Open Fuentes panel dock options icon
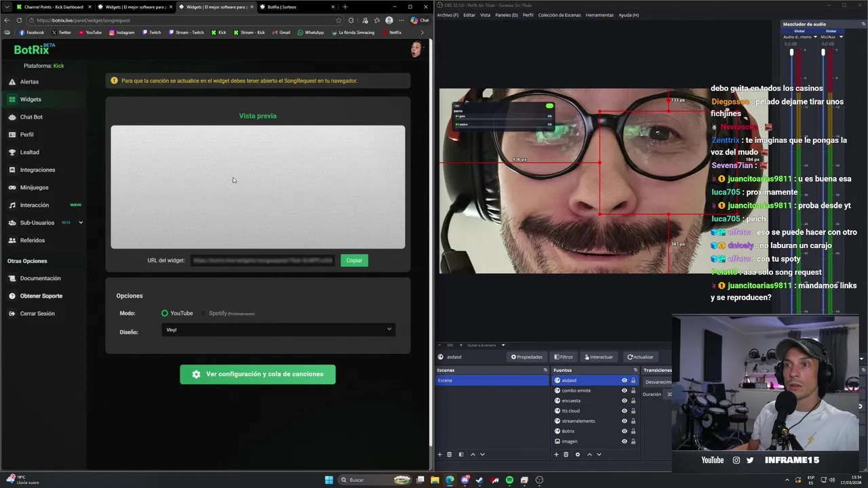This screenshot has height=488, width=868. (635, 370)
